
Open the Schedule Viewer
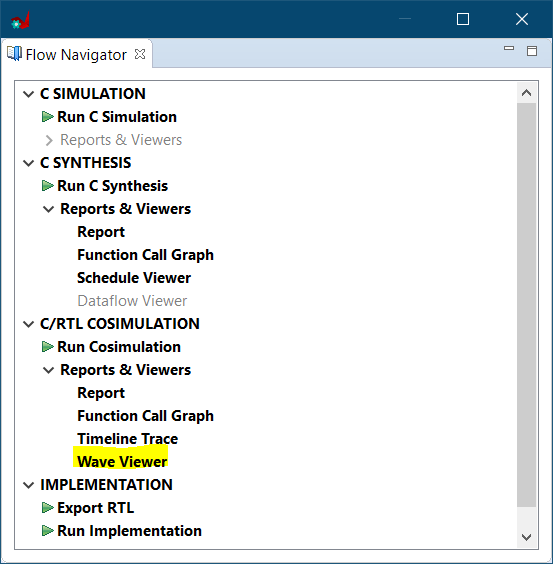134,278
